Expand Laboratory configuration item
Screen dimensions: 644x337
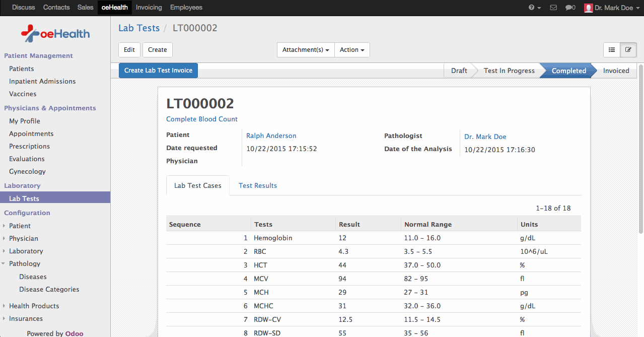(x=26, y=251)
